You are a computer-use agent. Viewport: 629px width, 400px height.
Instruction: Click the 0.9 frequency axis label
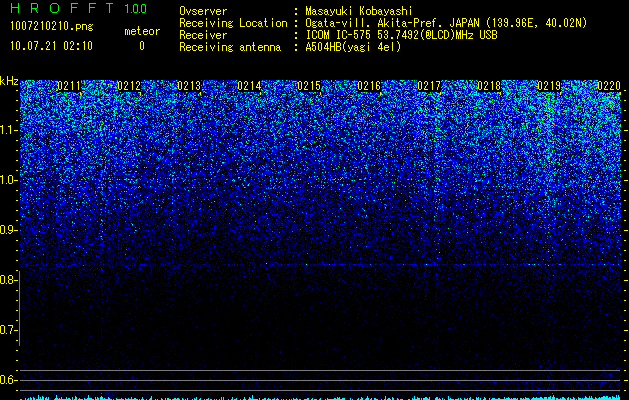tap(7, 230)
